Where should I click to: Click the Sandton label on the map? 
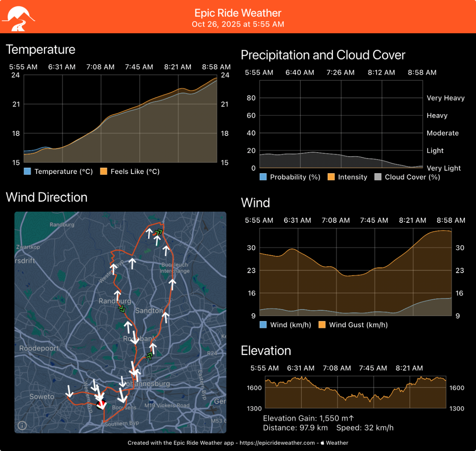click(x=149, y=311)
